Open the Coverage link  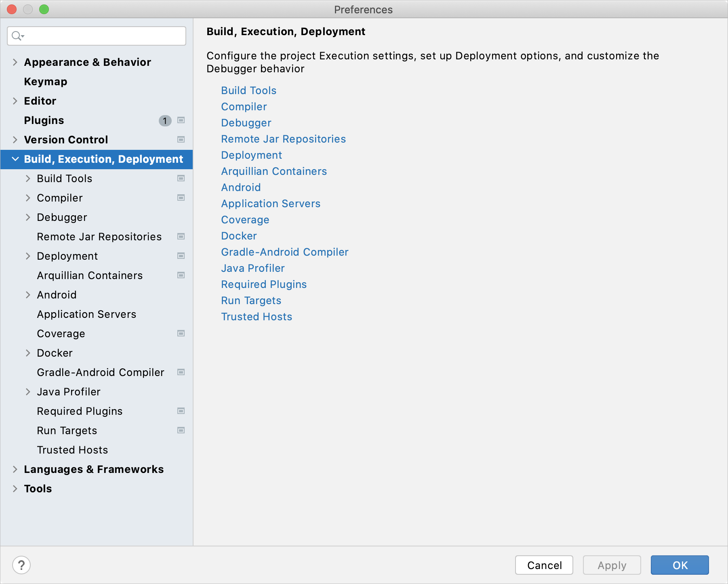tap(245, 220)
